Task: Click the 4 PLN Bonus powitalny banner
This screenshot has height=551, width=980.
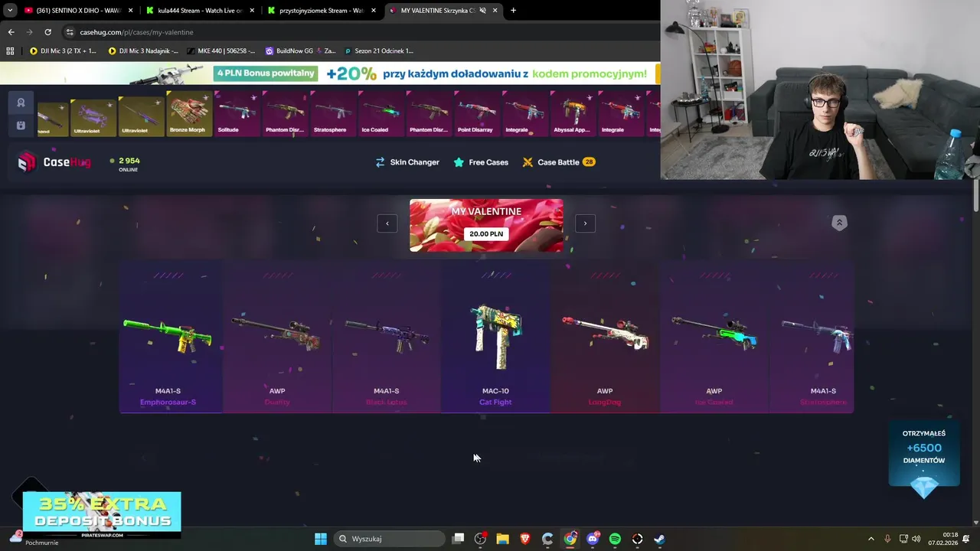Action: click(x=266, y=73)
